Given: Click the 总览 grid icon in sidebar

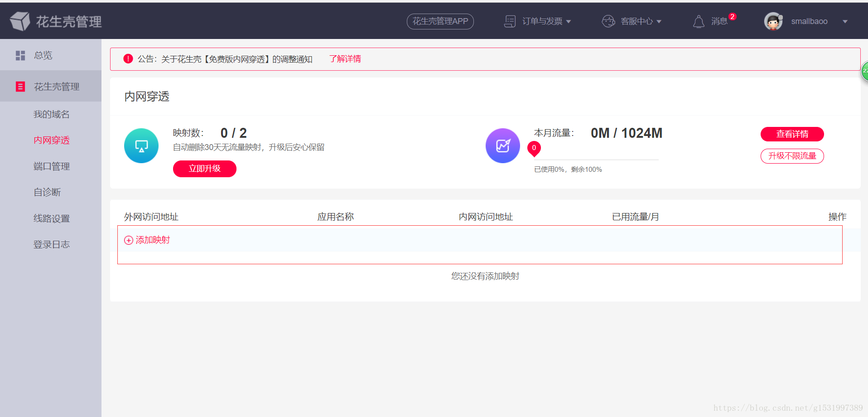Looking at the screenshot, I should click(x=20, y=55).
